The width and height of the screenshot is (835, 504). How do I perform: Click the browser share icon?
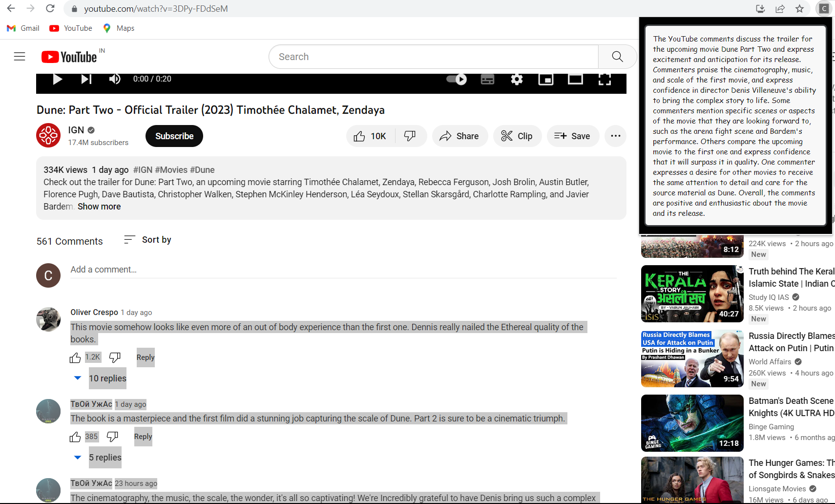coord(780,8)
